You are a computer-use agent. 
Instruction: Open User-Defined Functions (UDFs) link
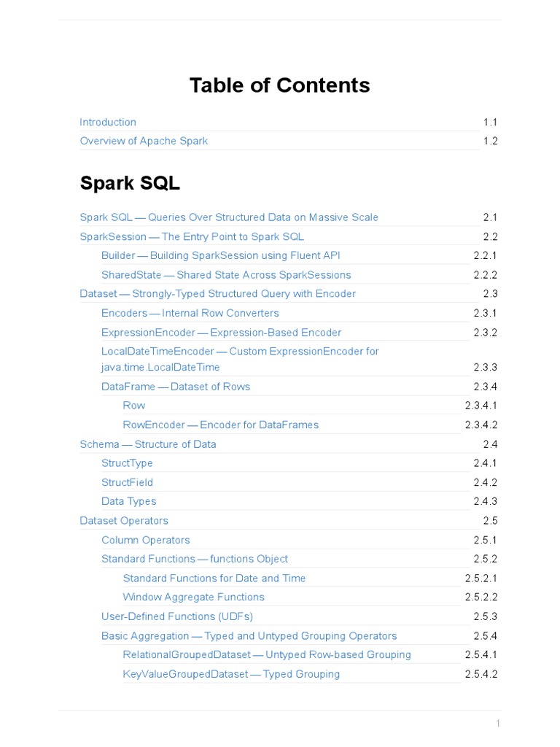(x=177, y=616)
